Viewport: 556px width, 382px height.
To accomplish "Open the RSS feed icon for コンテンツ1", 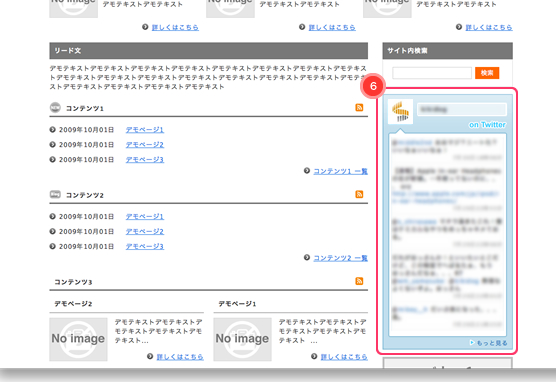I will click(359, 107).
